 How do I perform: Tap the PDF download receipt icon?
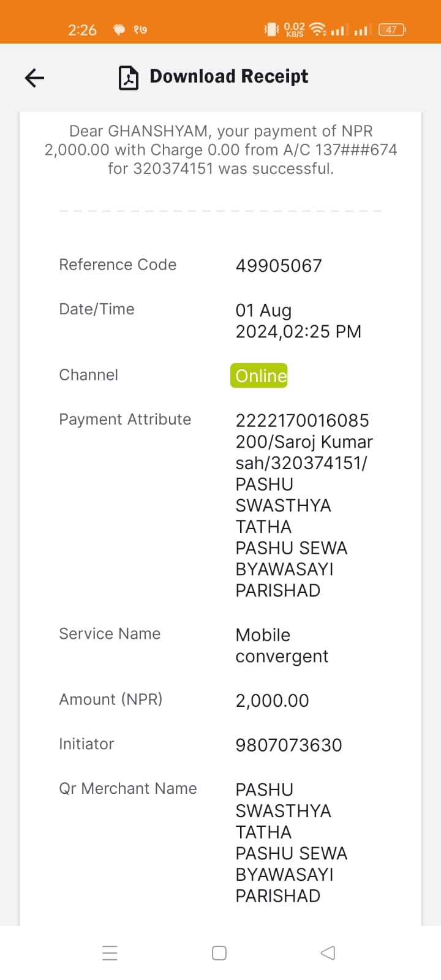pyautogui.click(x=129, y=78)
